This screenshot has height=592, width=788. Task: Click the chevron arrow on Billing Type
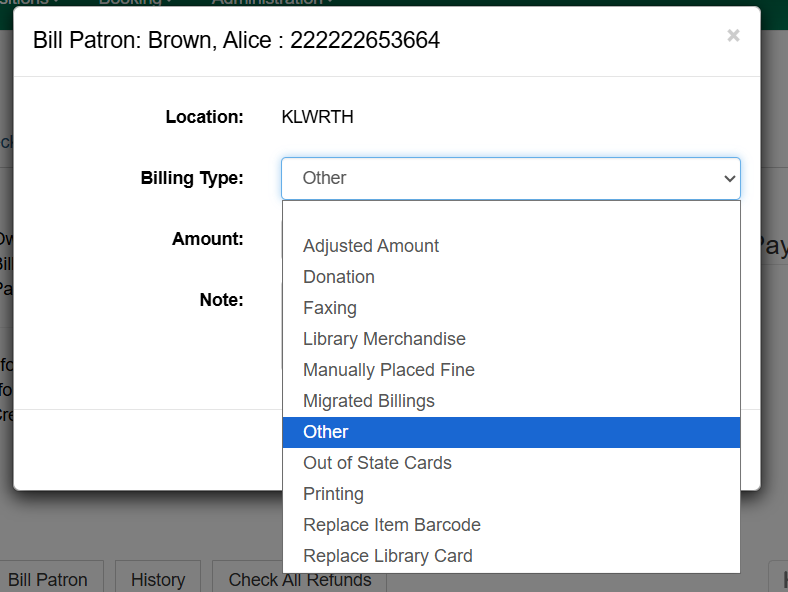click(728, 178)
